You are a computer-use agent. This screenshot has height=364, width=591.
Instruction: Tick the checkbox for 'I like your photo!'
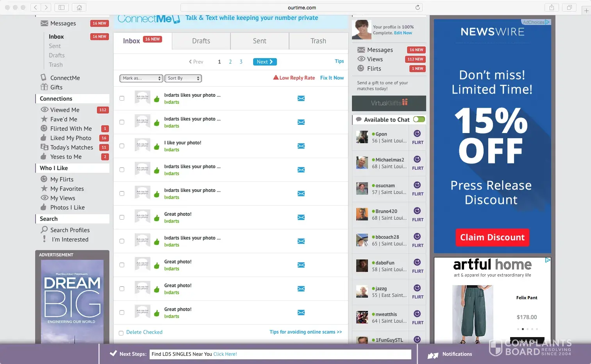tap(122, 146)
